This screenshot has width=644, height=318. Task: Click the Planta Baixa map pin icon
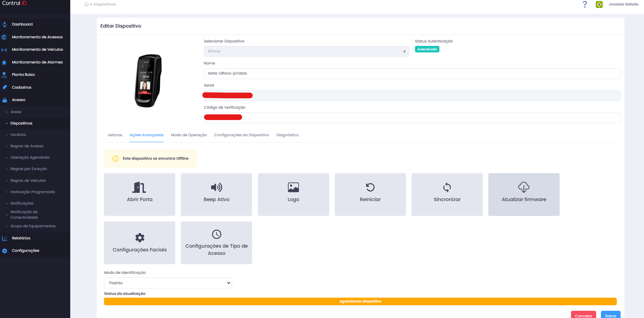click(x=4, y=75)
